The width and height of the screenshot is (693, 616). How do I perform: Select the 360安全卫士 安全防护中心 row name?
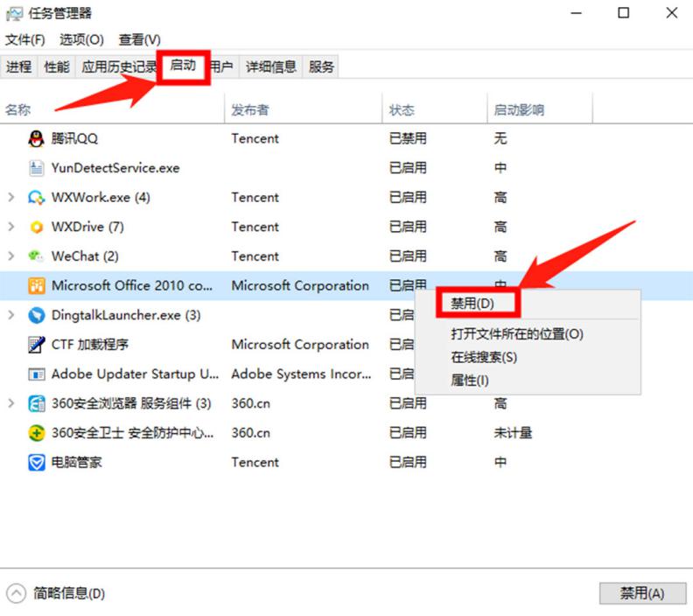pyautogui.click(x=132, y=432)
